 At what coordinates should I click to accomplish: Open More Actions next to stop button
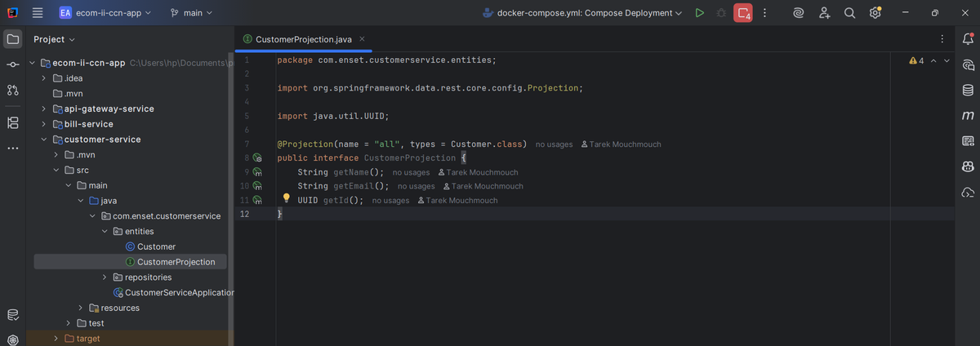pos(764,13)
